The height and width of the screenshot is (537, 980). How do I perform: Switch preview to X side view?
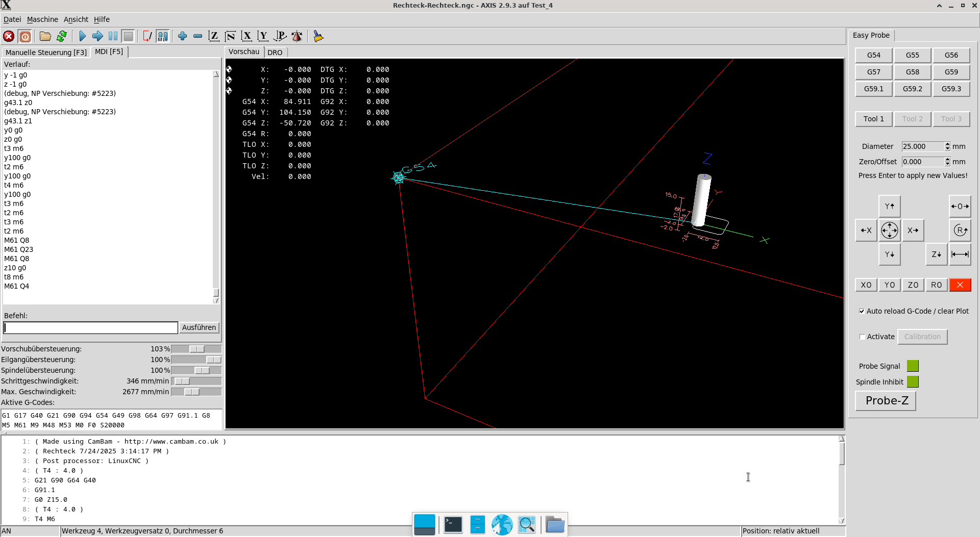(x=247, y=36)
